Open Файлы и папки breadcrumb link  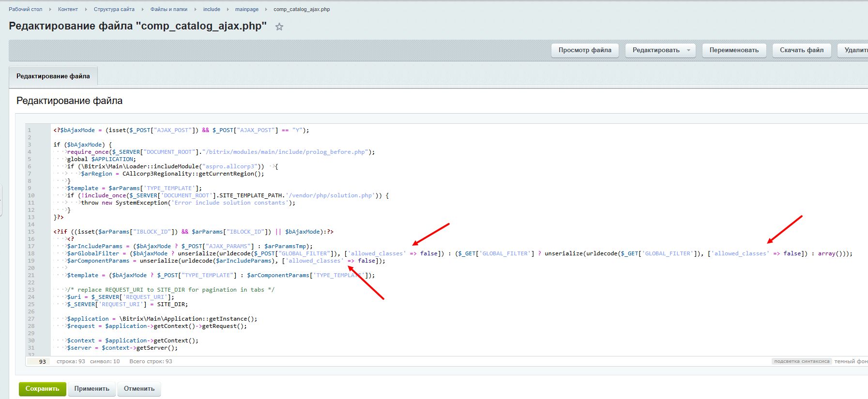click(x=168, y=9)
